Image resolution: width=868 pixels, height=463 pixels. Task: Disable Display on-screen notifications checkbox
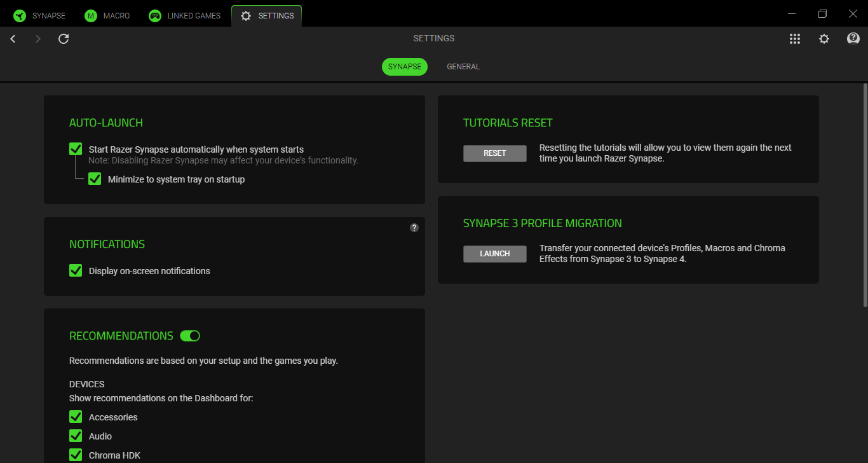[x=76, y=271]
